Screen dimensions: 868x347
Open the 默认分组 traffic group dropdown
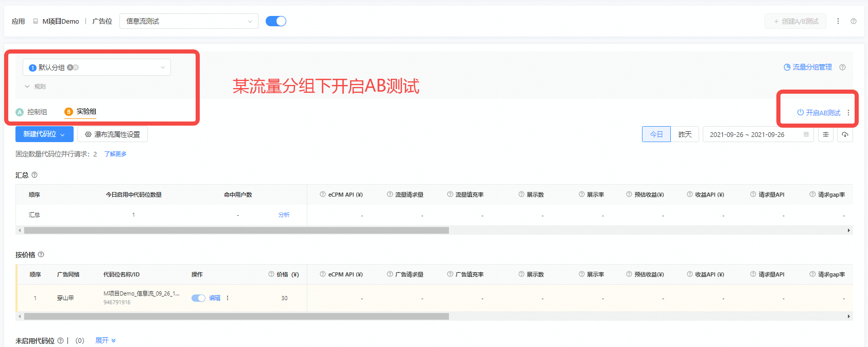pos(97,67)
